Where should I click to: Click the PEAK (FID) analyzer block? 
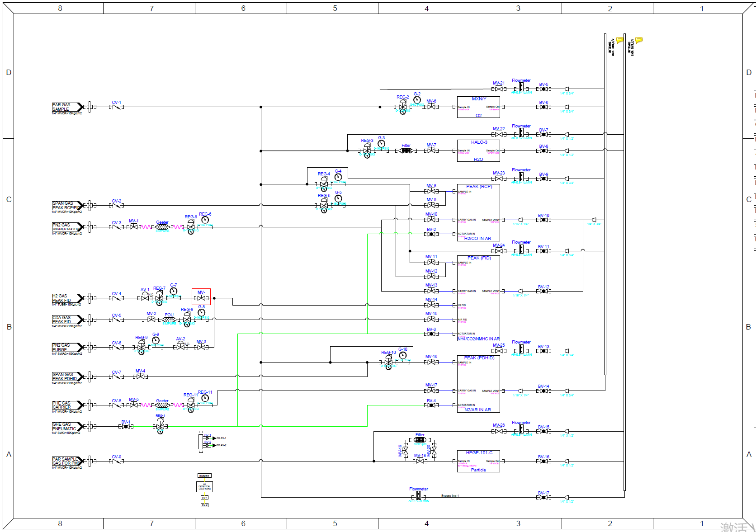coord(478,298)
